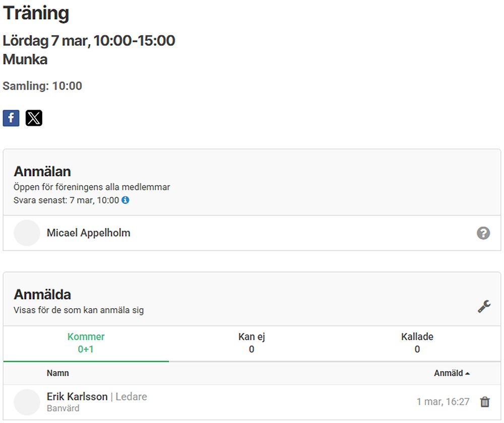The width and height of the screenshot is (504, 423).
Task: Open Erik Karlsson's name link
Action: point(77,397)
